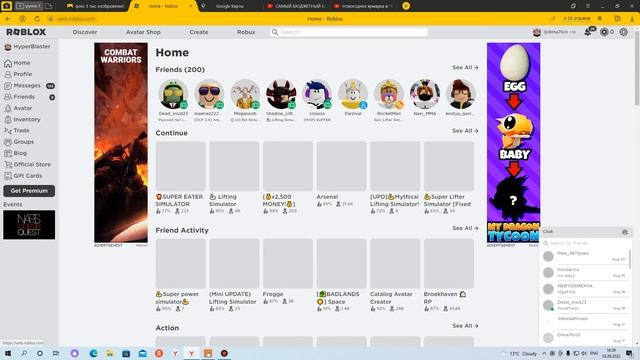Open the Create menu item
Viewport: 640px width, 360px height.
(x=199, y=32)
